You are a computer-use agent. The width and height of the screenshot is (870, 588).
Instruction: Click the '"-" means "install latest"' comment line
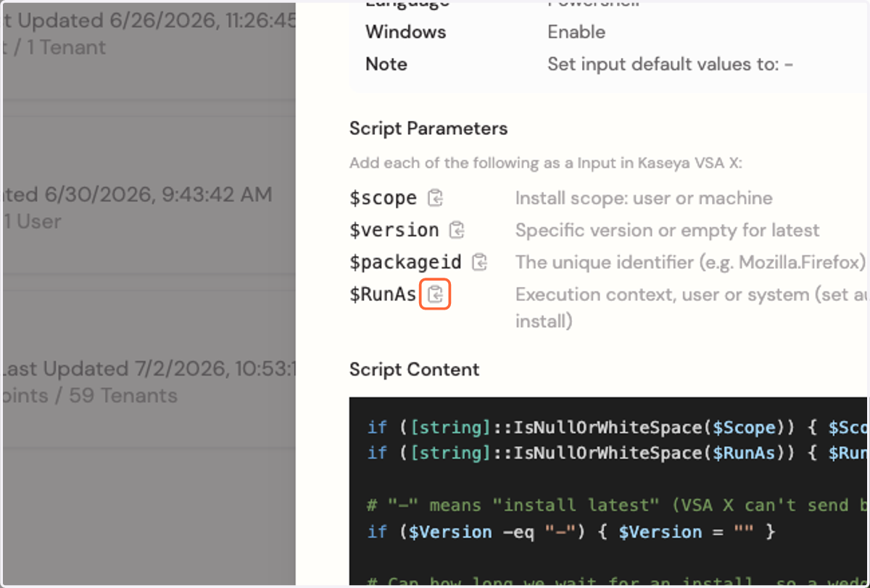618,505
